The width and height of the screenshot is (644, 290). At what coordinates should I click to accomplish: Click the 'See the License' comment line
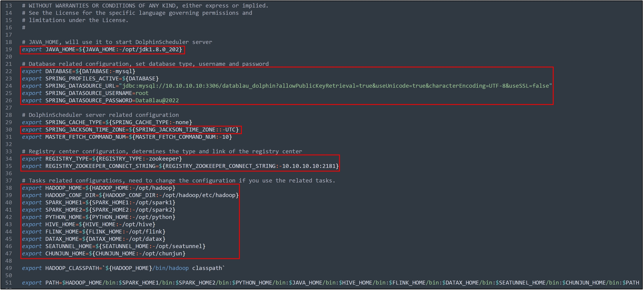tap(137, 13)
